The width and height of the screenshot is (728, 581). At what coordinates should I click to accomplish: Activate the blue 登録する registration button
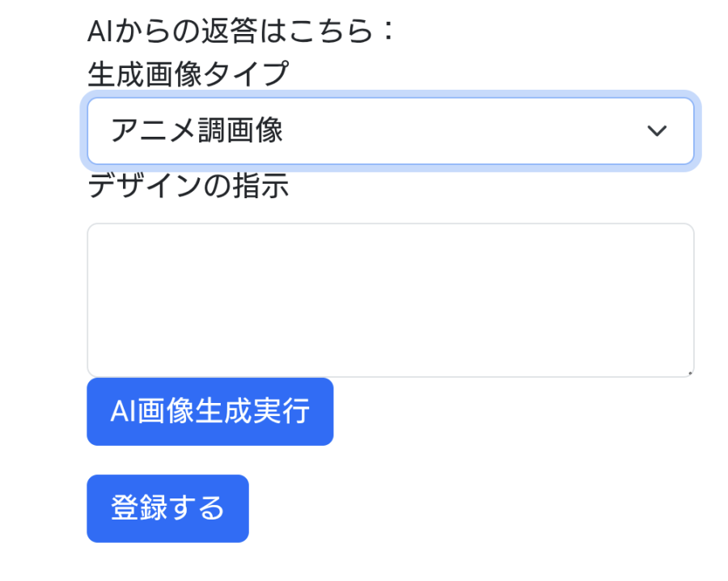(x=167, y=508)
